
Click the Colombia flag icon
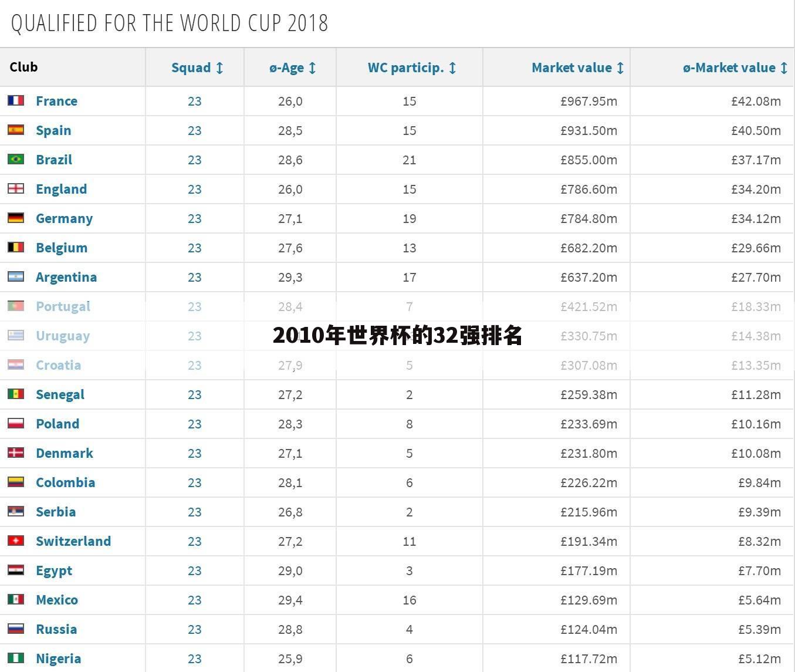click(x=16, y=482)
